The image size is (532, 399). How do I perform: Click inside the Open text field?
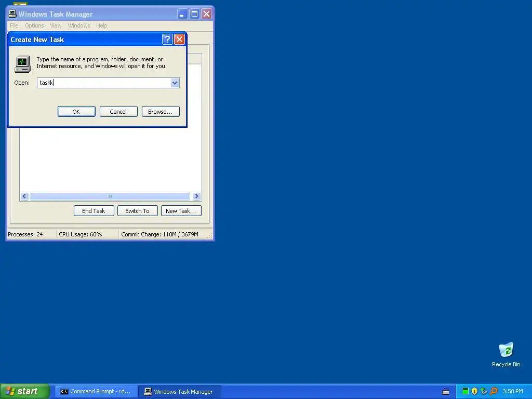104,83
